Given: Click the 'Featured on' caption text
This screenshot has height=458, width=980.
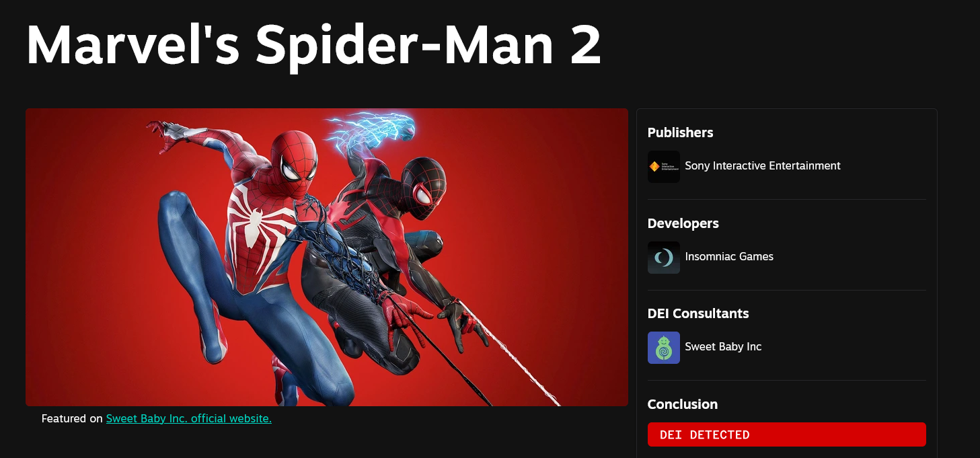Looking at the screenshot, I should point(72,418).
